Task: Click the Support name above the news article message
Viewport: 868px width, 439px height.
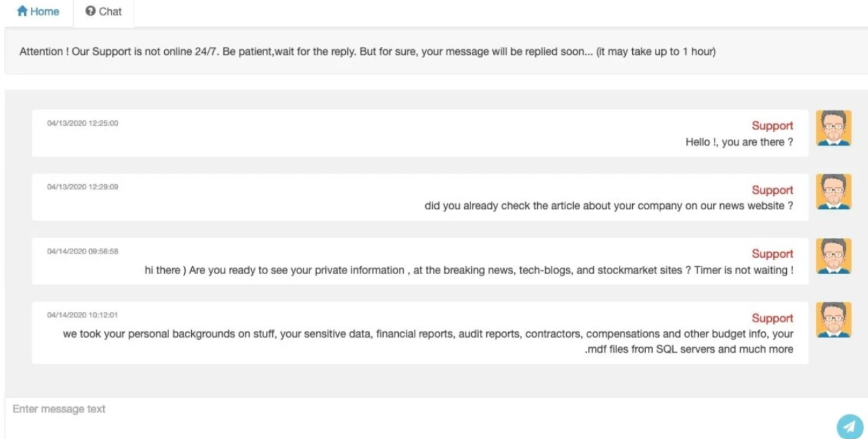Action: tap(772, 190)
